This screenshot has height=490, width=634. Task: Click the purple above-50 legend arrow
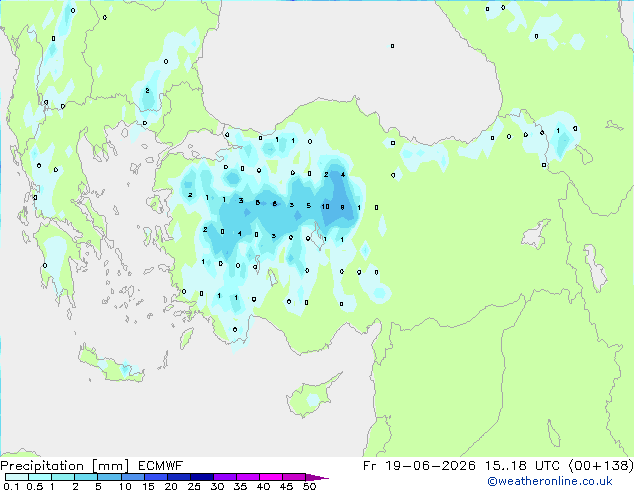[x=317, y=477]
